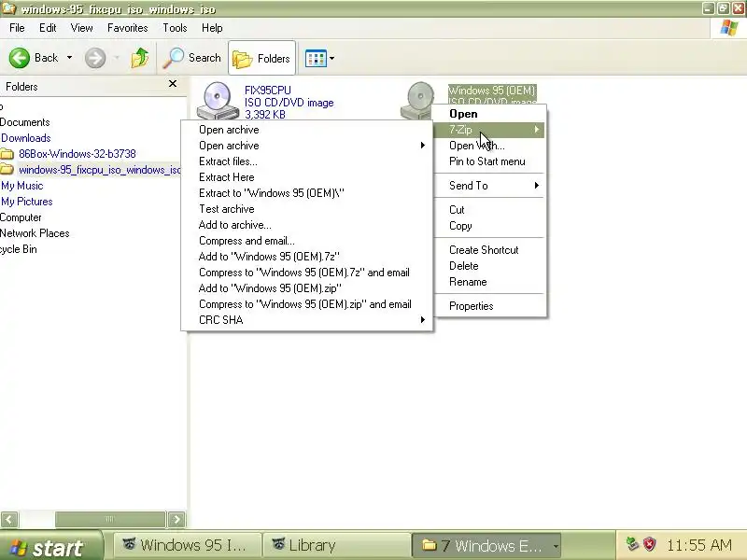Open the Favorites menu
This screenshot has width=747, height=560.
[128, 28]
